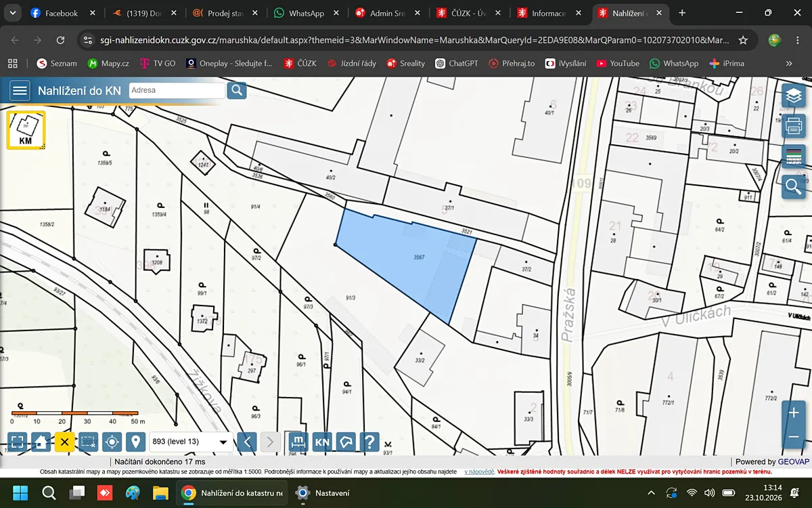Click the GEOVAP link
Viewport: 812px width, 508px height.
tap(793, 461)
